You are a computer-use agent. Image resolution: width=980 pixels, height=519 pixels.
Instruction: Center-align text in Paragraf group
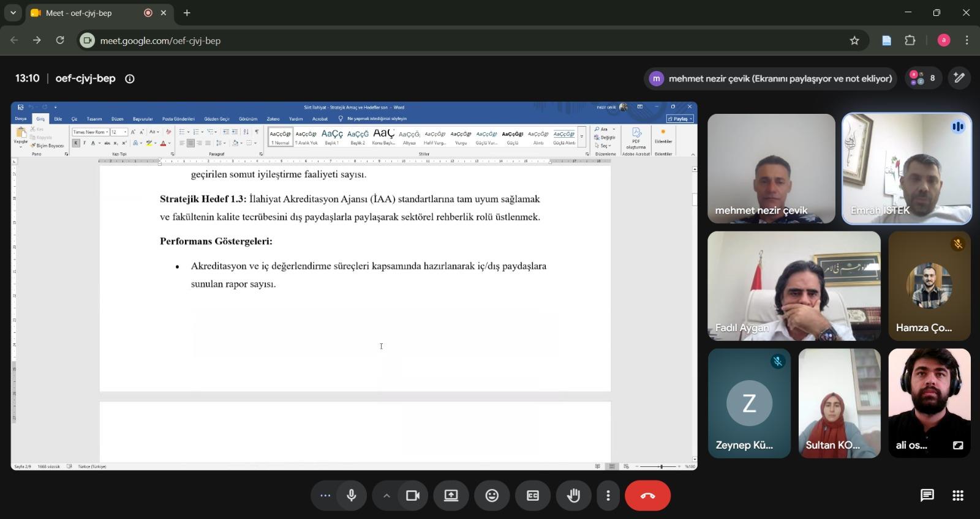coord(190,143)
